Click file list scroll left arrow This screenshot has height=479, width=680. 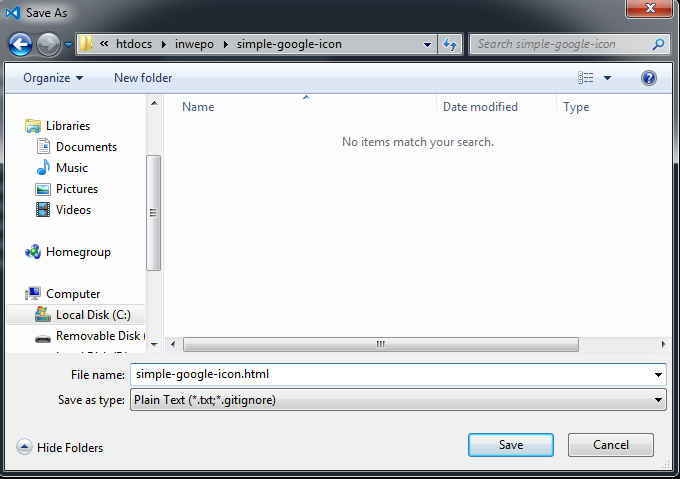(x=173, y=345)
